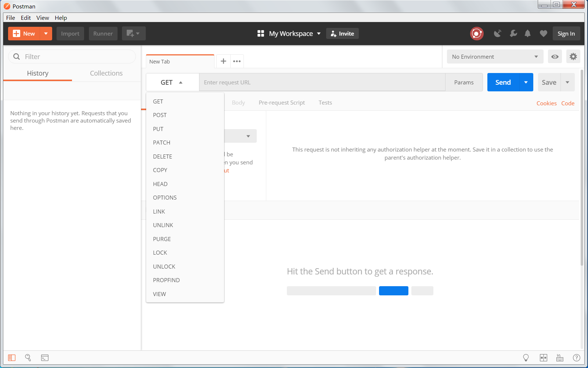This screenshot has width=588, height=368.
Task: Expand the Send button dropdown arrow
Action: pyautogui.click(x=526, y=82)
